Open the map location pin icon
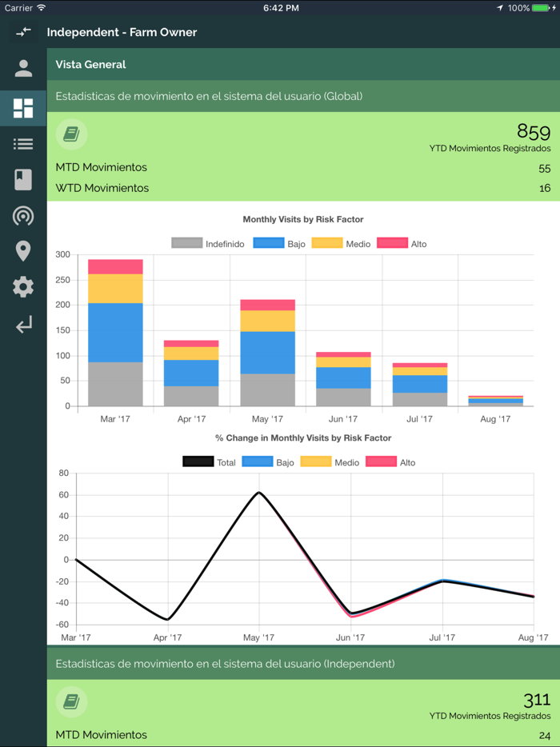 [x=23, y=251]
